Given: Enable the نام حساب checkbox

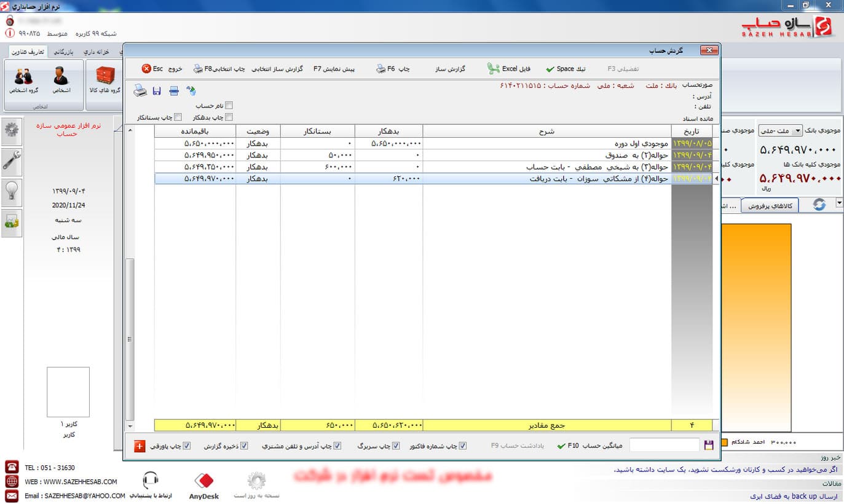Looking at the screenshot, I should point(229,106).
